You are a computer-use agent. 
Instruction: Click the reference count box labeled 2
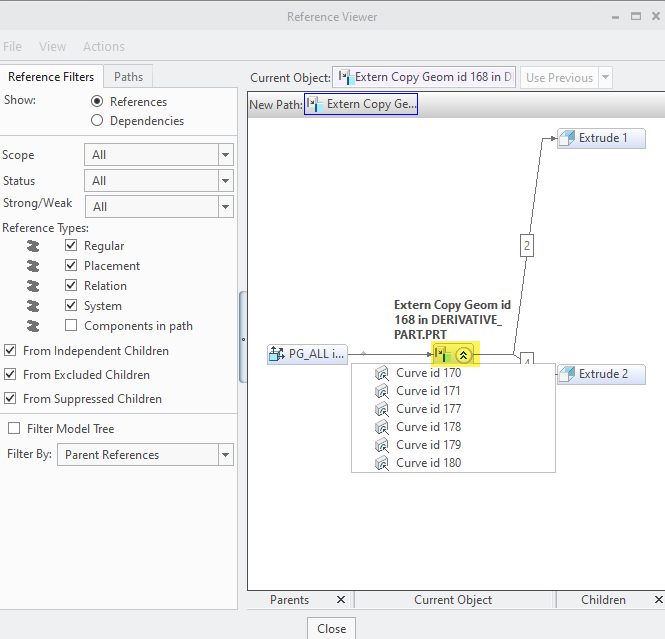pos(527,244)
